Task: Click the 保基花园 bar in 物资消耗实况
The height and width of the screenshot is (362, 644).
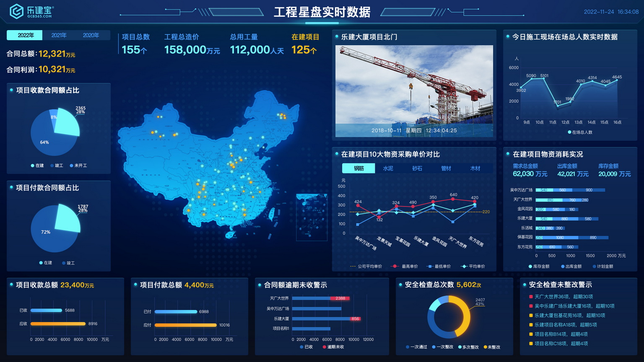Action: click(x=572, y=238)
